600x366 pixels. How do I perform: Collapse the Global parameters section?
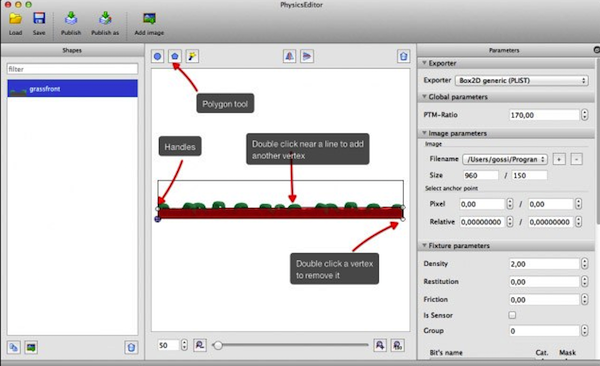click(x=424, y=97)
